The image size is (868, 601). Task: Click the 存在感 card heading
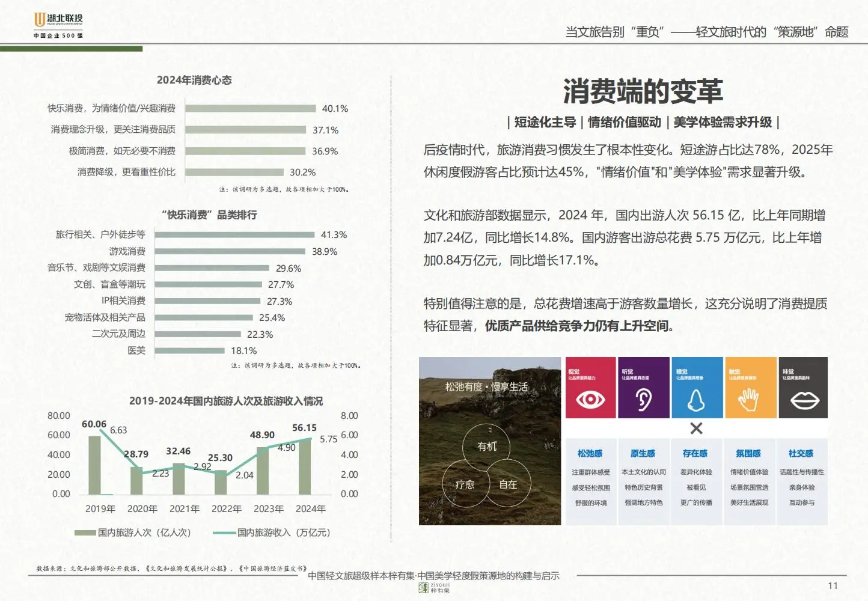pyautogui.click(x=695, y=454)
